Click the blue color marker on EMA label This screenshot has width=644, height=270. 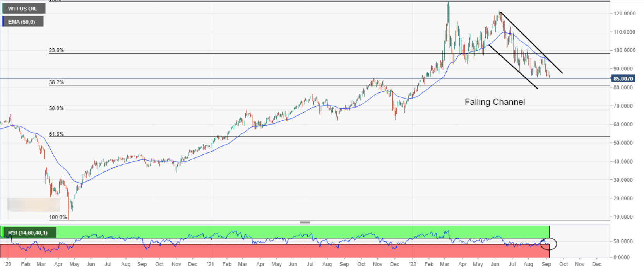pyautogui.click(x=3, y=22)
